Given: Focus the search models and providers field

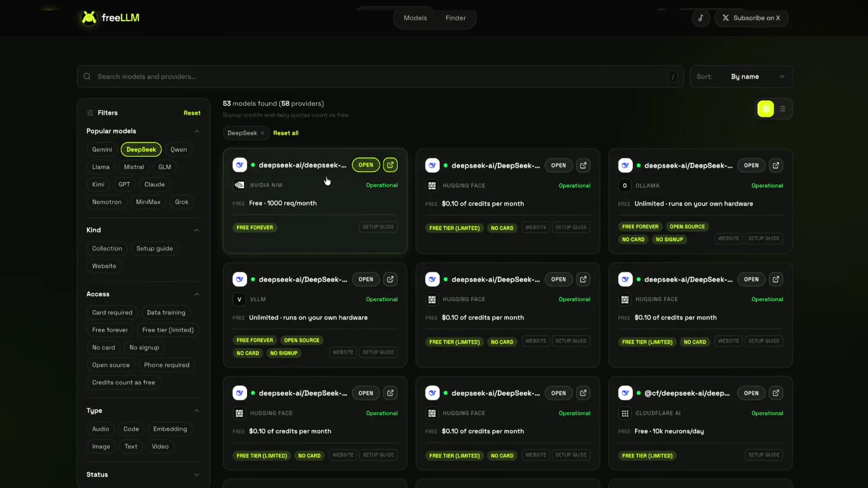Looking at the screenshot, I should pyautogui.click(x=380, y=77).
